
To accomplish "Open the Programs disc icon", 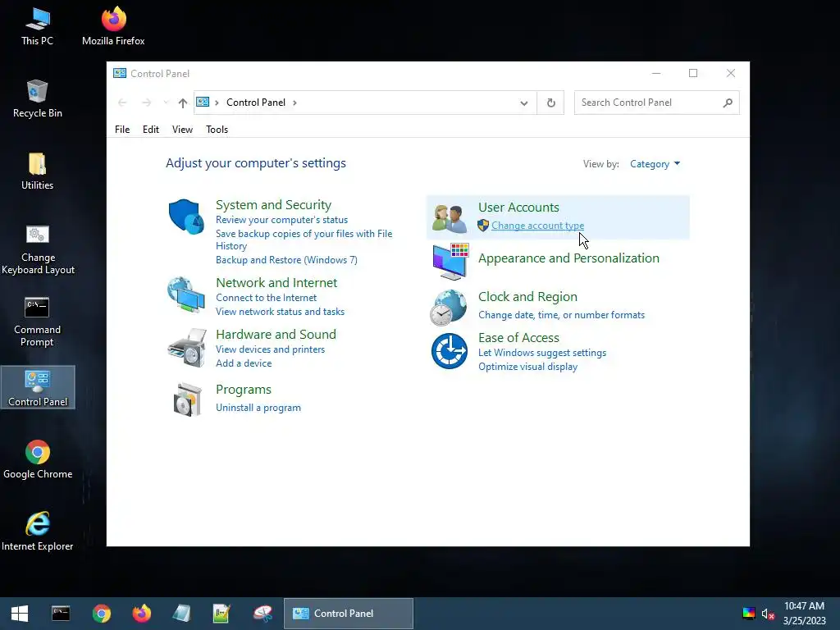I will [188, 399].
